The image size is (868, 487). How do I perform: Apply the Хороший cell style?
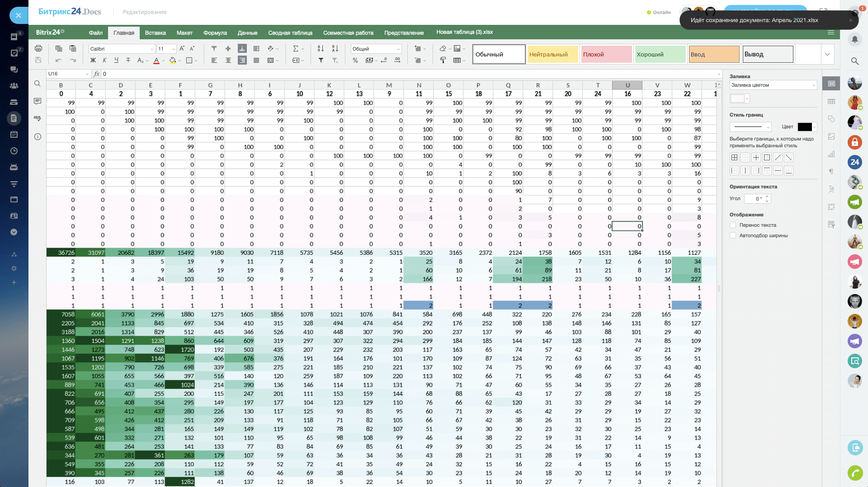[660, 54]
